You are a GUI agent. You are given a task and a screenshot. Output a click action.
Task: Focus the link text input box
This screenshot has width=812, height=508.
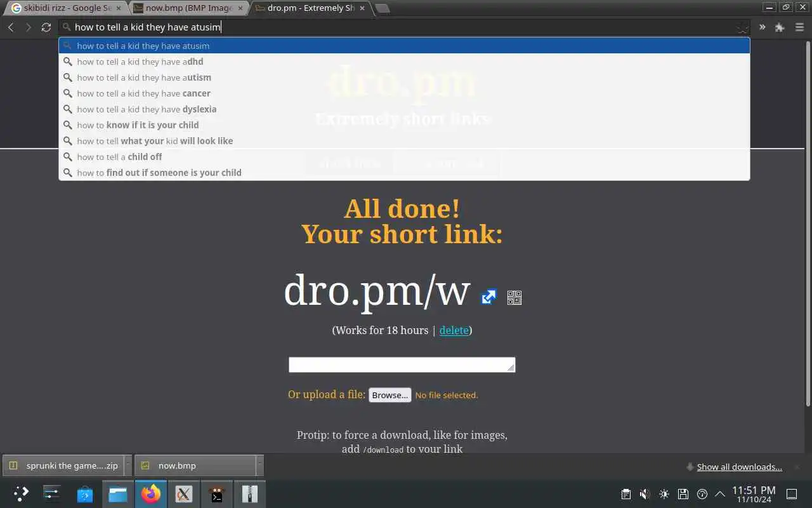coord(402,364)
